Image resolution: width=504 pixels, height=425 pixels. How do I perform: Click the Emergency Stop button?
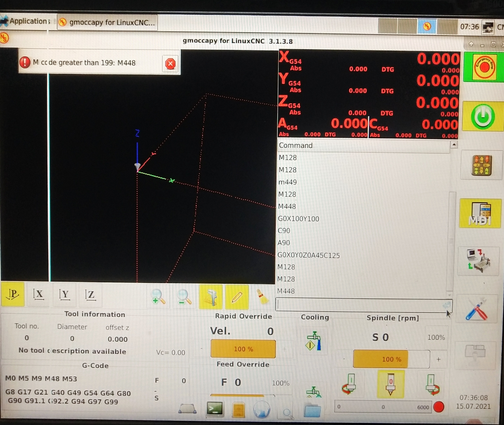[484, 67]
